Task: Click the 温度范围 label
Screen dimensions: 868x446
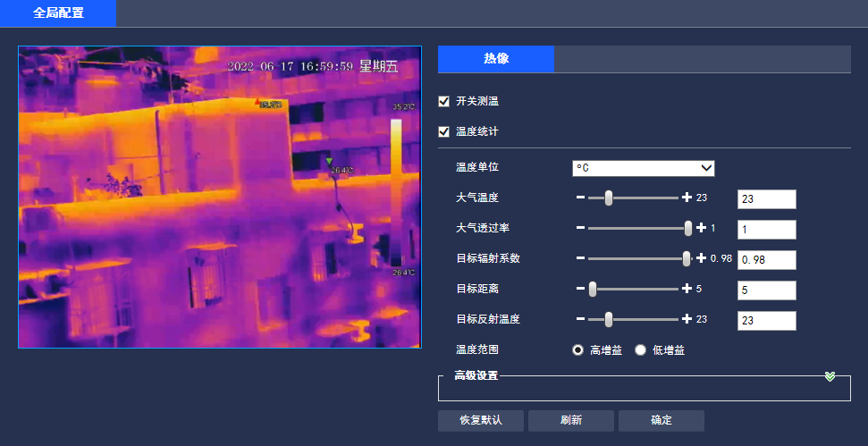Action: pos(477,349)
